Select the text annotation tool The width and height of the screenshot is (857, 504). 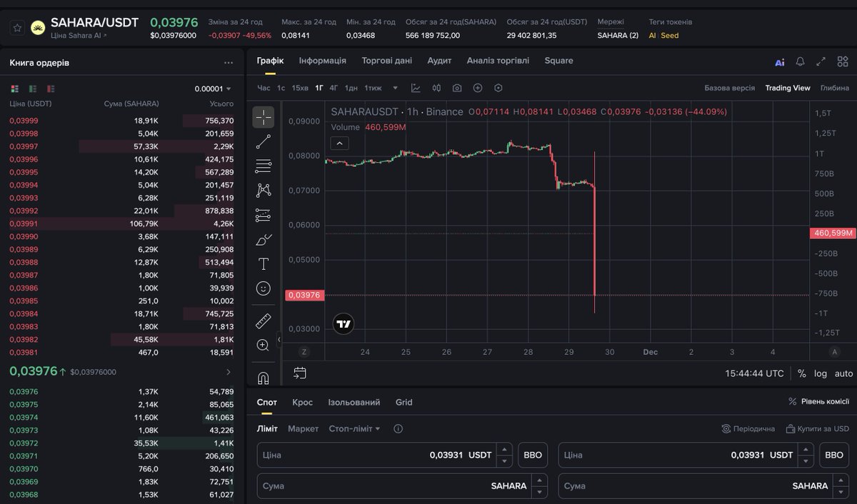click(264, 264)
